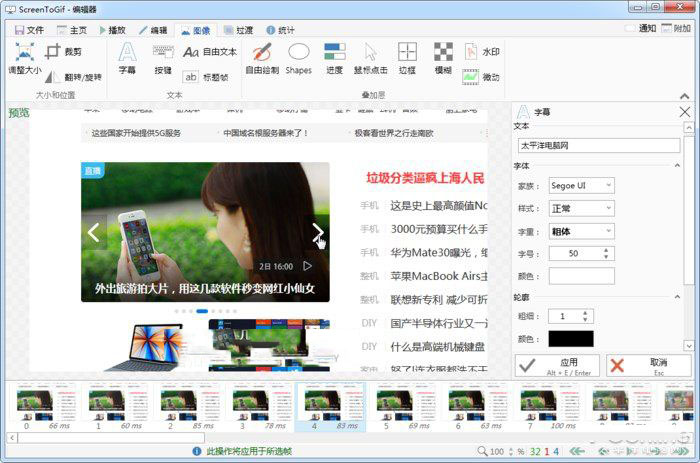Collapse the 字体 (Font) section
The height and width of the screenshot is (463, 700).
click(x=677, y=166)
